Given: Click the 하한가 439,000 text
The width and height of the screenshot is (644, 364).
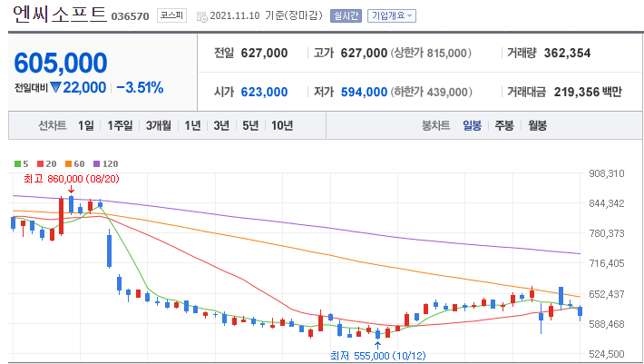Looking at the screenshot, I should 431,92.
